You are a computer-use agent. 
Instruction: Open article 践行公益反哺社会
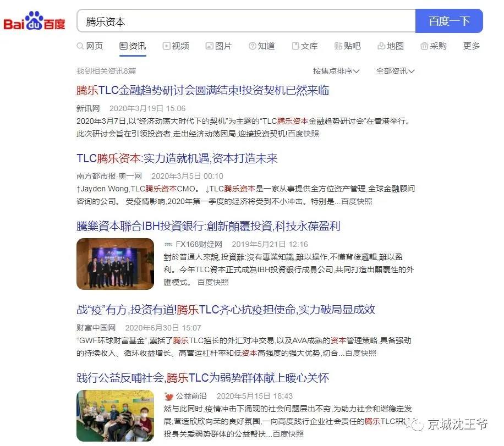(x=203, y=378)
